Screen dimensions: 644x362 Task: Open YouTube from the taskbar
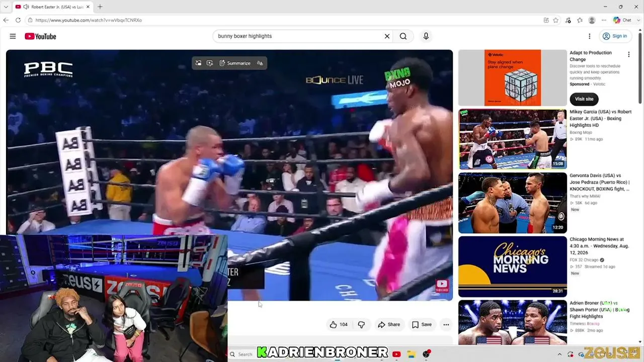click(x=396, y=354)
